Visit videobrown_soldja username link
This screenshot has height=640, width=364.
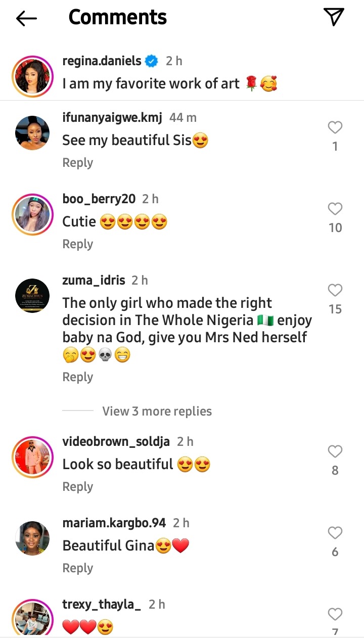click(x=116, y=441)
